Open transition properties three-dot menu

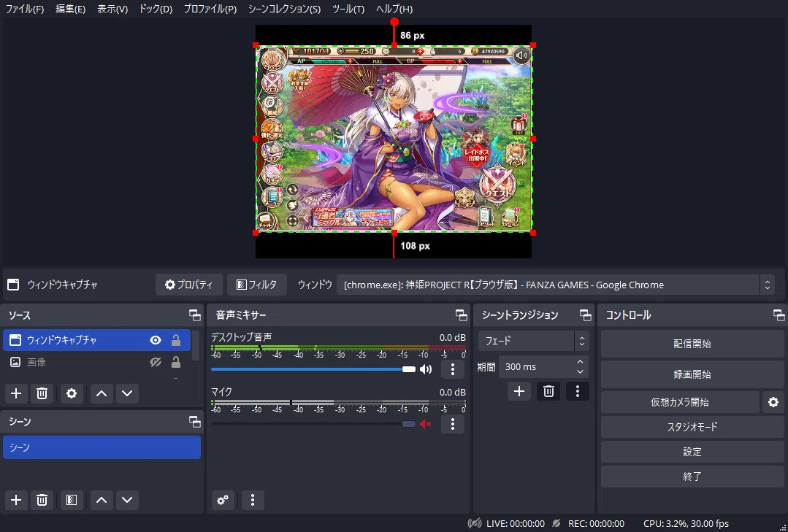pyautogui.click(x=578, y=391)
